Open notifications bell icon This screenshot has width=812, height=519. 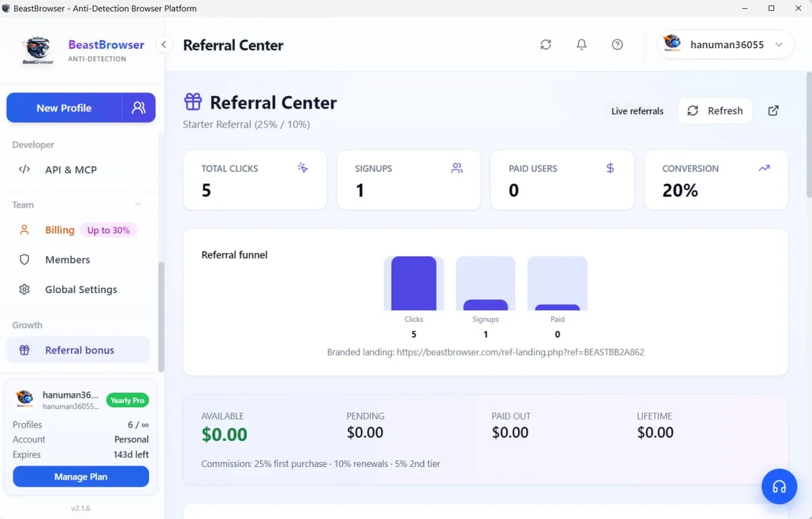click(581, 45)
